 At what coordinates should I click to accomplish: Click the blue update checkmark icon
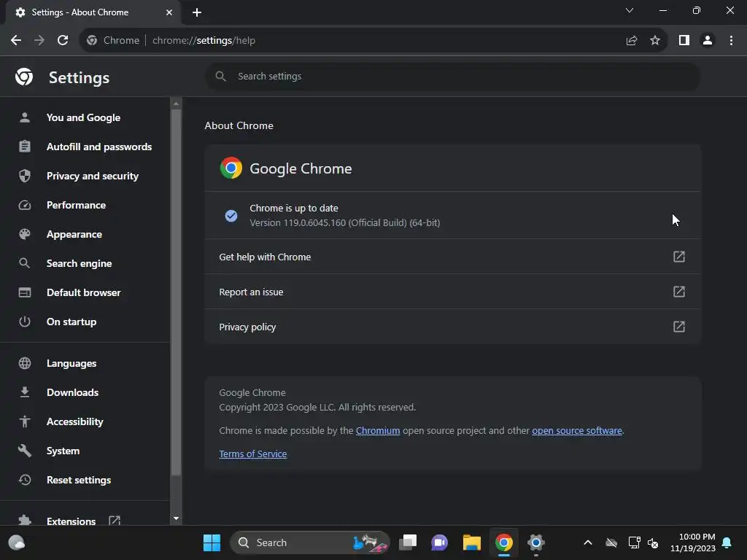click(231, 216)
